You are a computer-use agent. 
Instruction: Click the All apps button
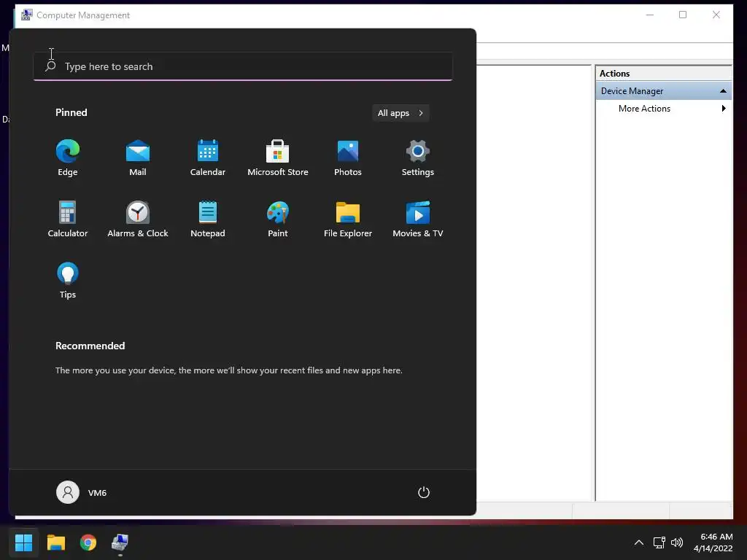click(x=400, y=113)
